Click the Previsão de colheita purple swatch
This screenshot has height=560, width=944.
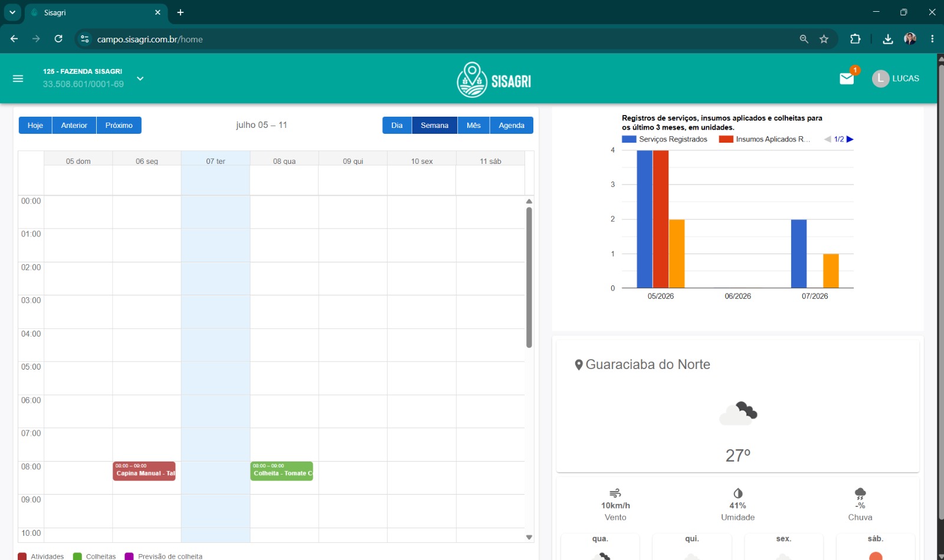tap(129, 556)
